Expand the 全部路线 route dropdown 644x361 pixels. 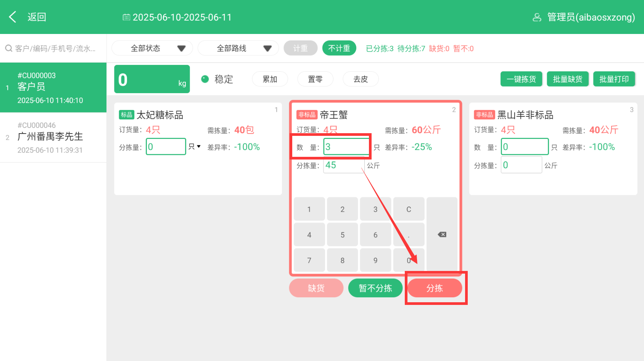(x=238, y=48)
